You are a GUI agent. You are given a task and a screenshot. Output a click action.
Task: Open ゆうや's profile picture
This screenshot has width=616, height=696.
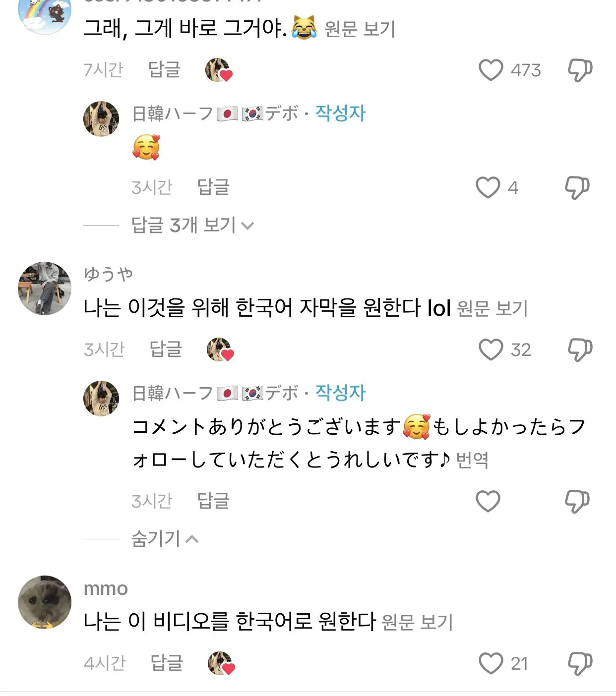coord(45,289)
